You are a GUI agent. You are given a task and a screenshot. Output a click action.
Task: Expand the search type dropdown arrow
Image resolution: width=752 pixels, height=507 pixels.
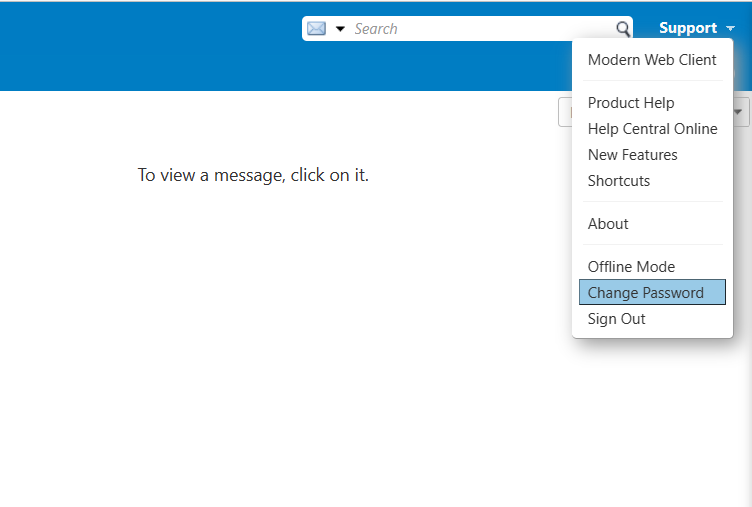tap(340, 29)
